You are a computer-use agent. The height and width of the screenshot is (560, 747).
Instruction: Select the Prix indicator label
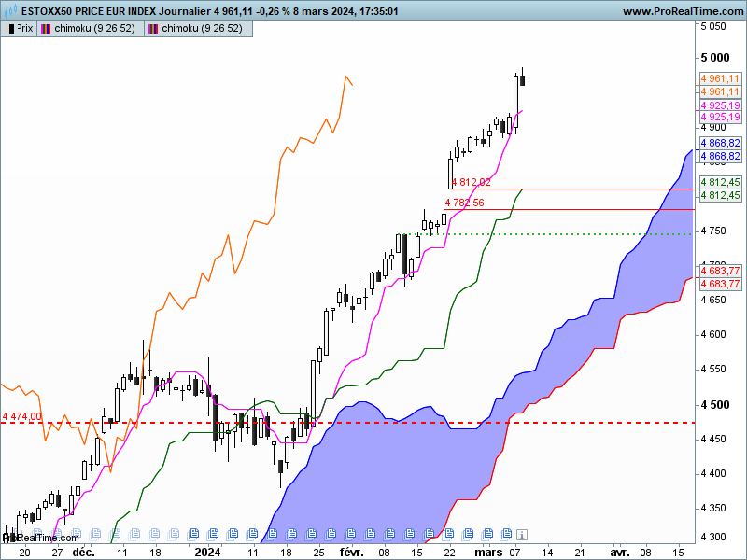coord(25,29)
